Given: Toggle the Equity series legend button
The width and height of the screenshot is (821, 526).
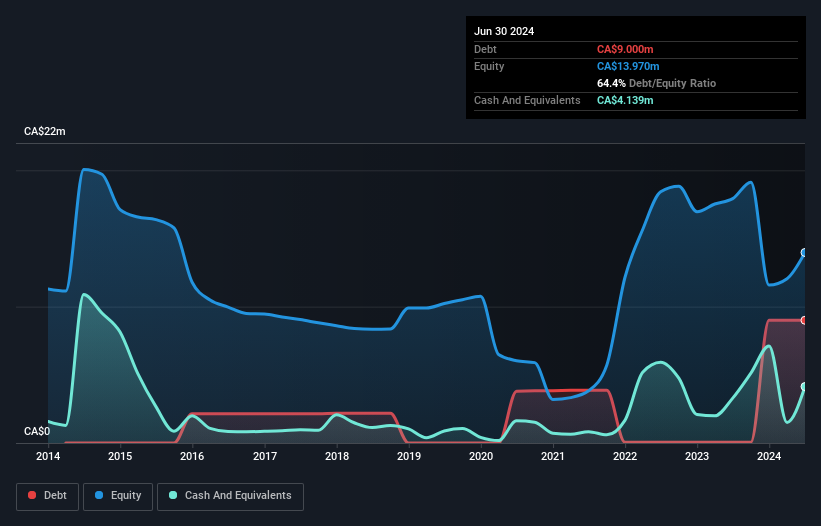Looking at the screenshot, I should pyautogui.click(x=118, y=496).
